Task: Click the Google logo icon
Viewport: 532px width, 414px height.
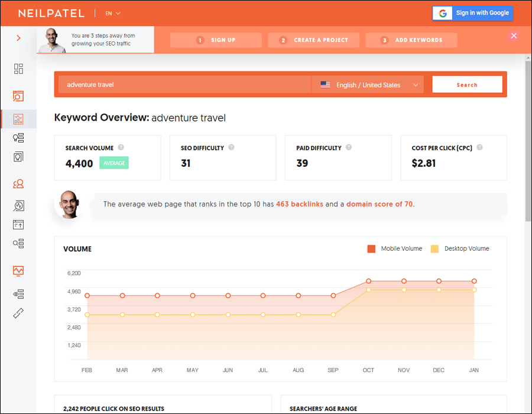Action: pos(442,13)
